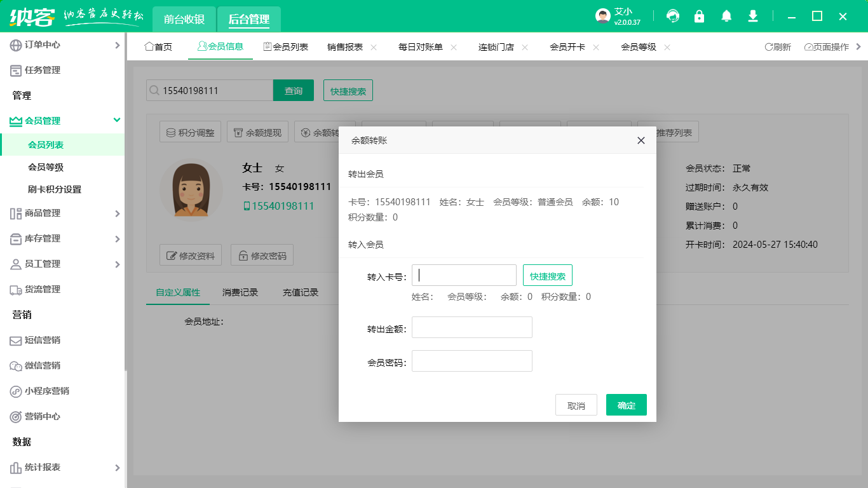Collapse the 会员管理 section chevron
Screen dimensions: 868x488
(x=117, y=121)
